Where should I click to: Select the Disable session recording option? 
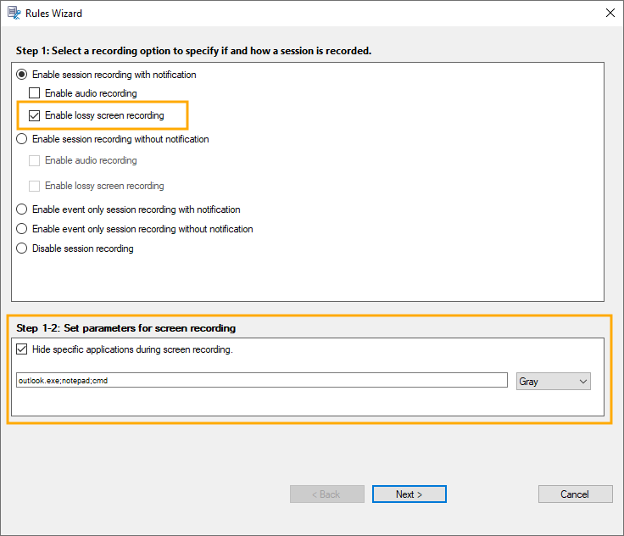coord(23,249)
